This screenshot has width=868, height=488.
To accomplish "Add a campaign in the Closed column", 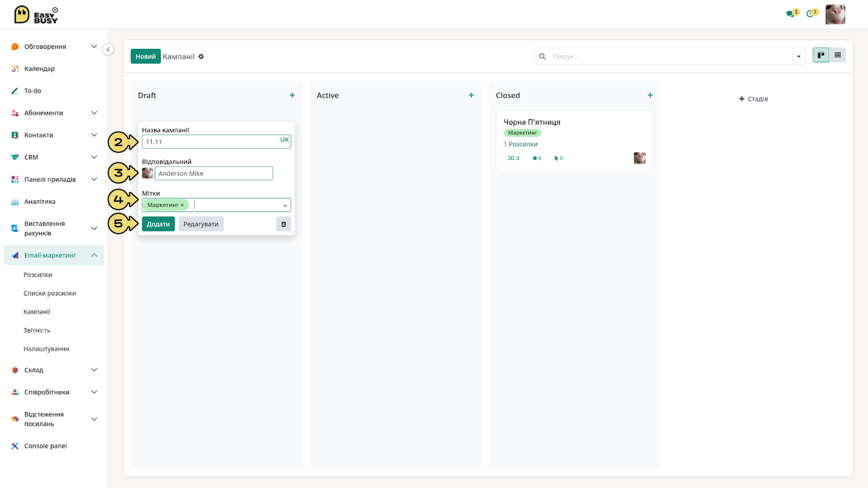I will (650, 95).
